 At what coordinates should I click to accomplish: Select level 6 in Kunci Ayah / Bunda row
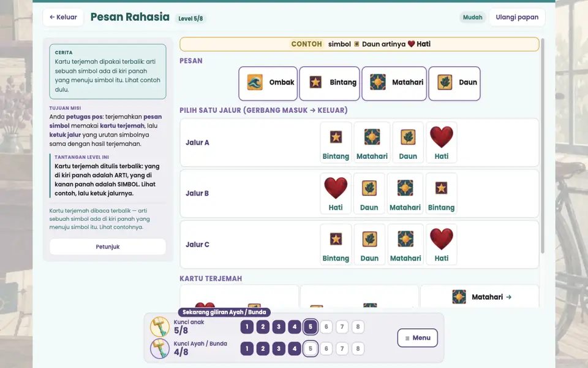[326, 348]
